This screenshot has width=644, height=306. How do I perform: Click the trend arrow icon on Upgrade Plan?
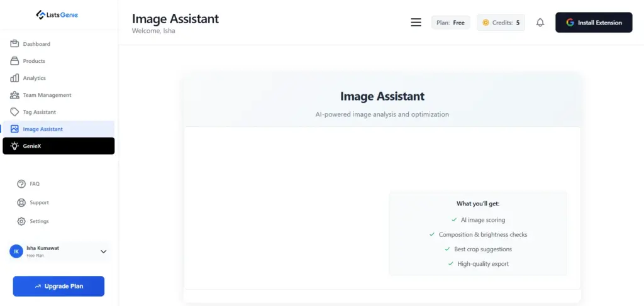[x=38, y=287]
